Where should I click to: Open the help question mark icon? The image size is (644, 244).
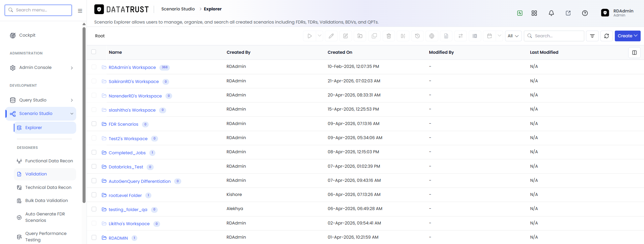[585, 13]
